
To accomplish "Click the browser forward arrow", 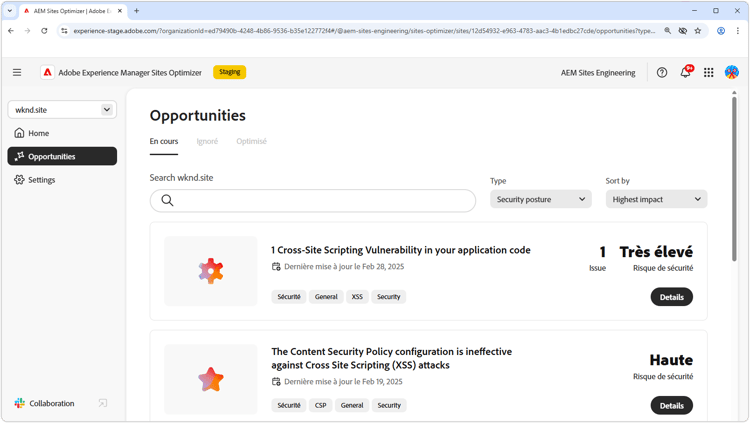I will [27, 31].
